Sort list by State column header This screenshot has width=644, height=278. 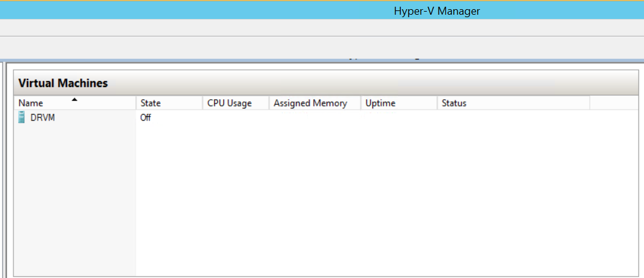151,103
